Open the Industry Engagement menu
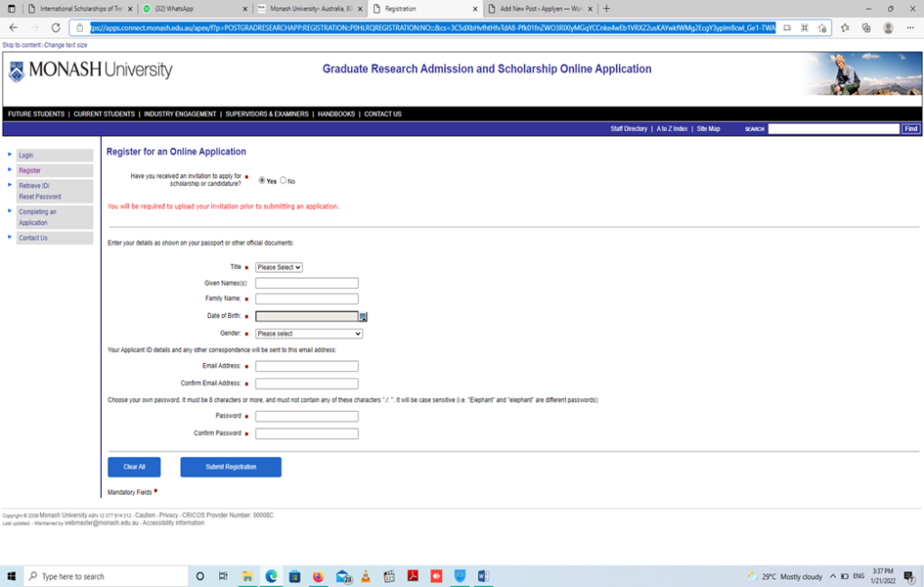The width and height of the screenshot is (924, 587). click(x=180, y=115)
